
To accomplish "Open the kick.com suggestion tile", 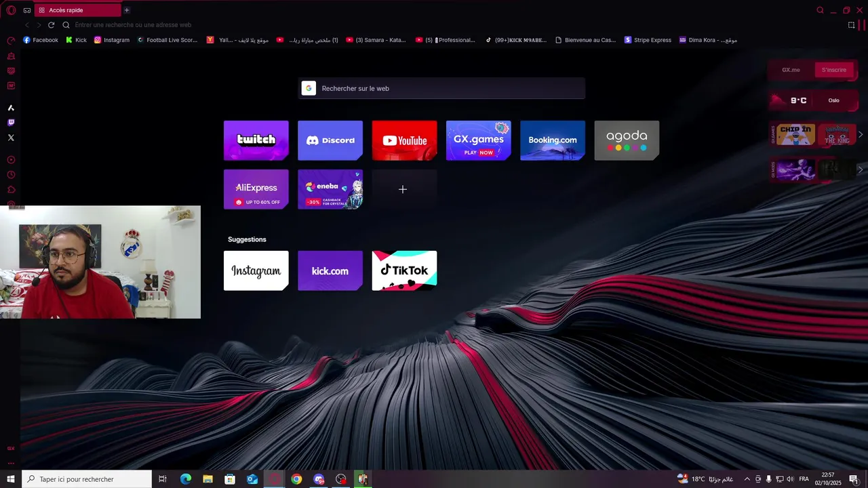I will click(330, 270).
